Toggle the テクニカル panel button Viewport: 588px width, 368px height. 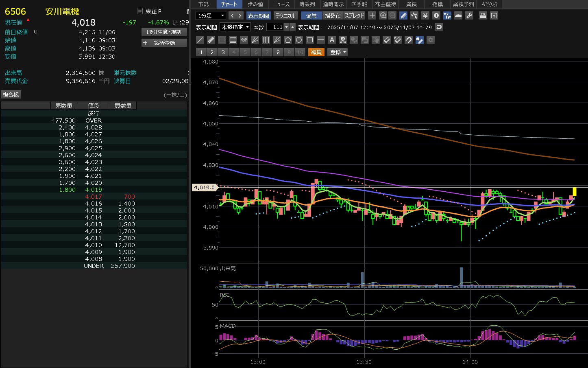[x=285, y=15]
